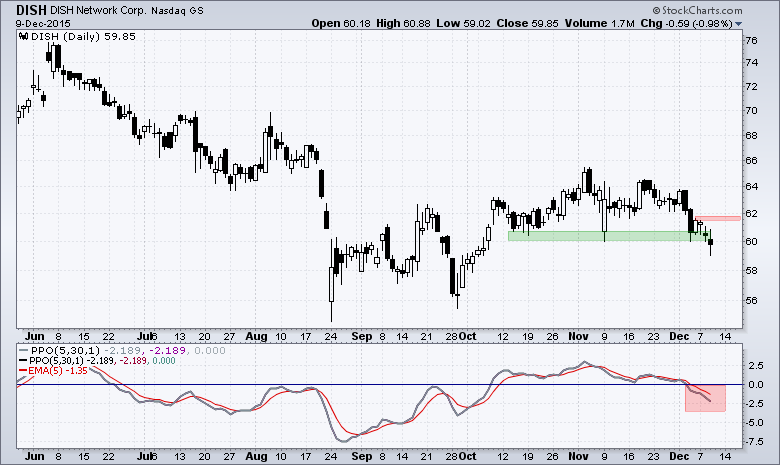The image size is (780, 465).
Task: Click the 70 price axis label
Action: click(x=752, y=111)
